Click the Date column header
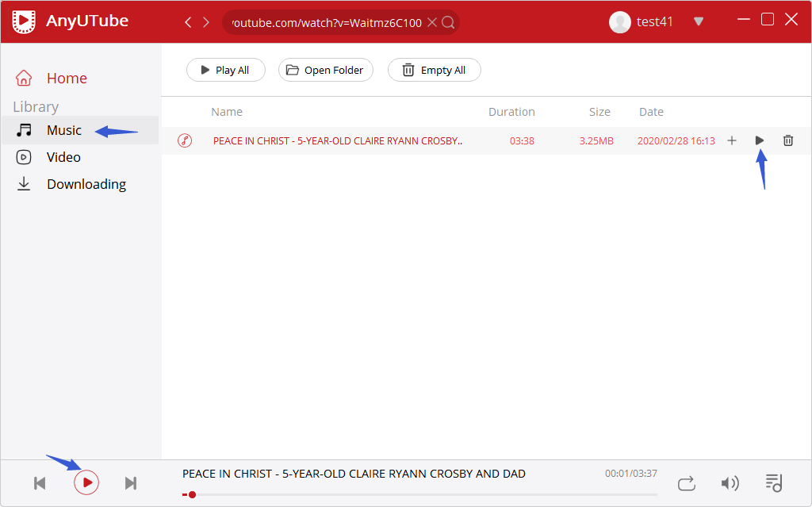The image size is (812, 507). [651, 112]
